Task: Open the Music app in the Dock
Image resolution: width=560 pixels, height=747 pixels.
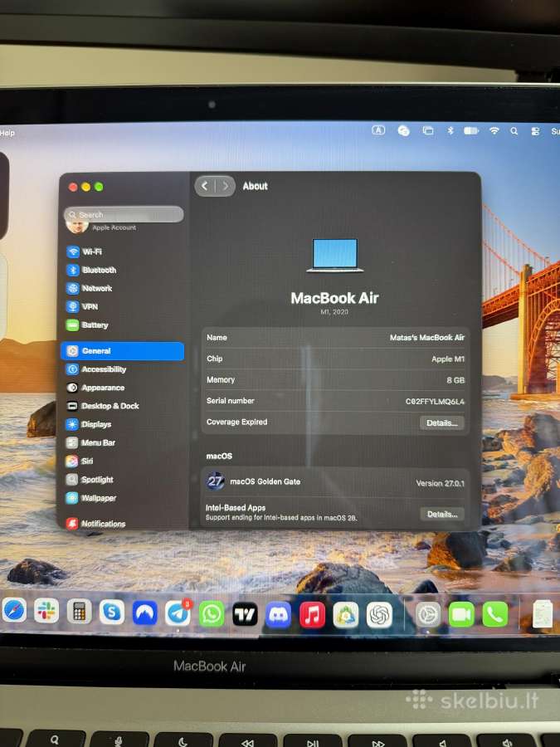Action: pos(313,614)
